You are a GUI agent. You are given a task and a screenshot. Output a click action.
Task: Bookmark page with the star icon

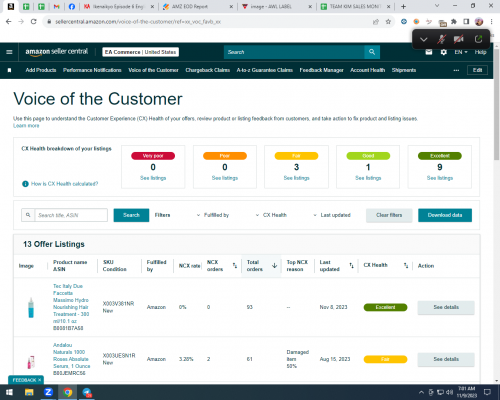pyautogui.click(x=388, y=22)
